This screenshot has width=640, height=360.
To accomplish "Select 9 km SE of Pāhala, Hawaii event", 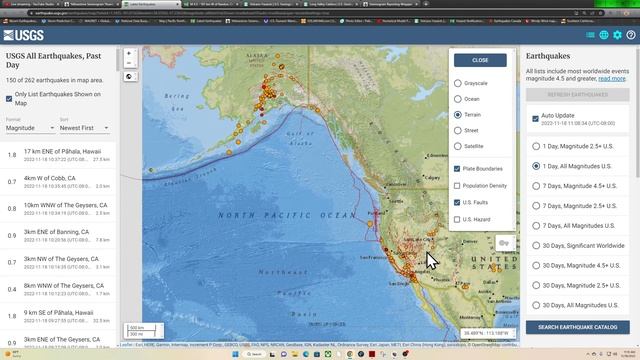I will pos(58,316).
